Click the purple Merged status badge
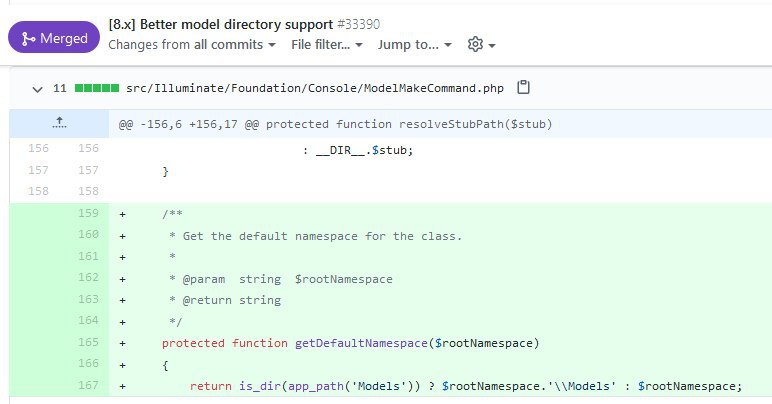Screen dimensions: 772x404 [54, 37]
